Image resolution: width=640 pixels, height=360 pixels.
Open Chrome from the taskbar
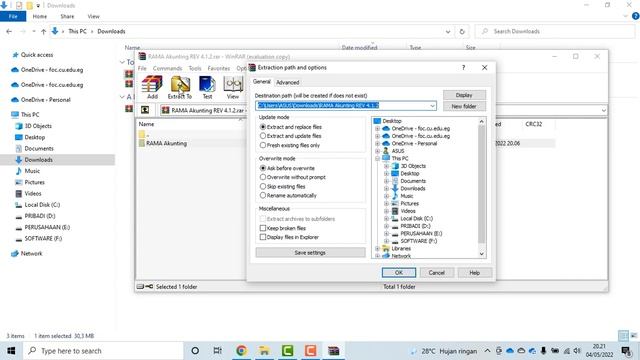(x=242, y=351)
